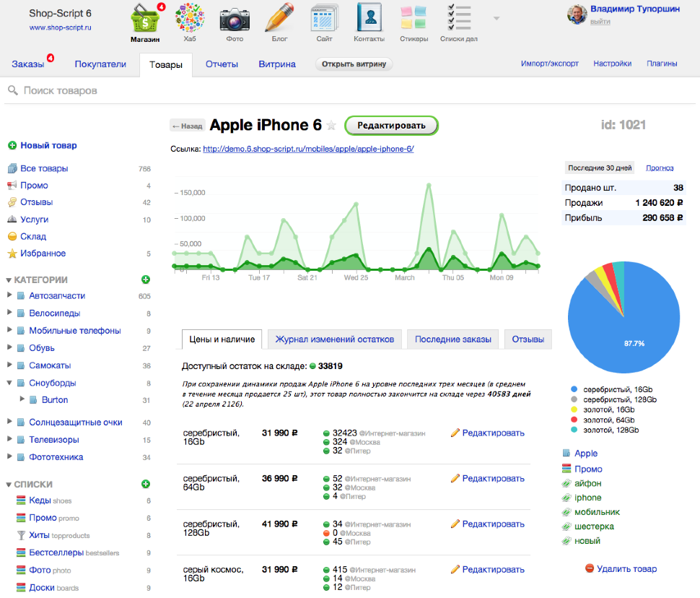This screenshot has width=700, height=598.
Task: Focus the Поиск товаров search field
Action: coord(349,91)
